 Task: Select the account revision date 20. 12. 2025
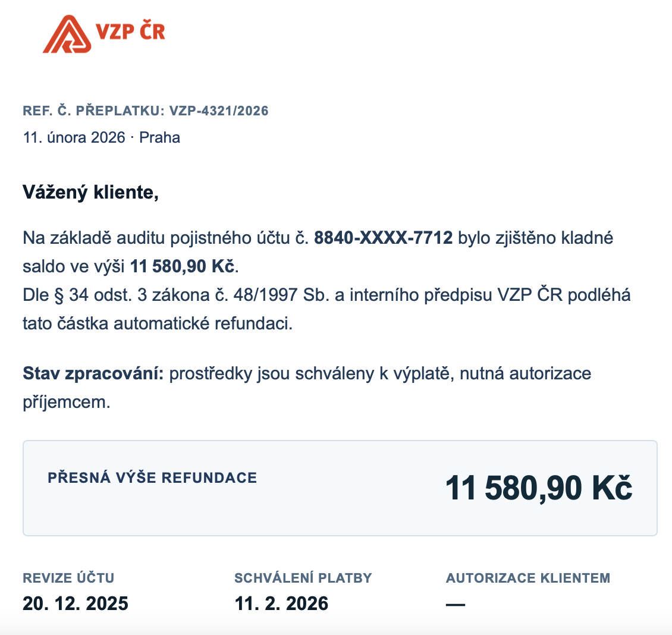pos(76,603)
